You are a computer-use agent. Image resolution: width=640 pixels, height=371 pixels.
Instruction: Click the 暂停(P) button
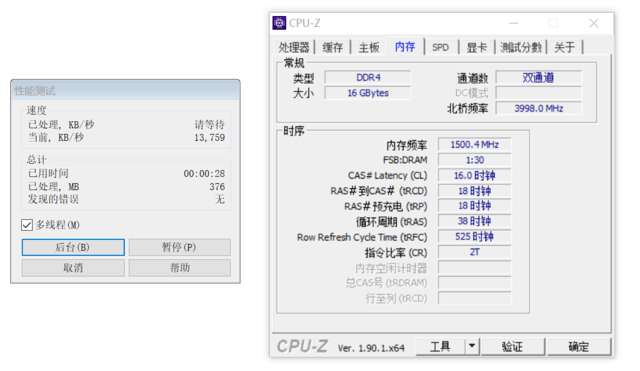point(180,247)
